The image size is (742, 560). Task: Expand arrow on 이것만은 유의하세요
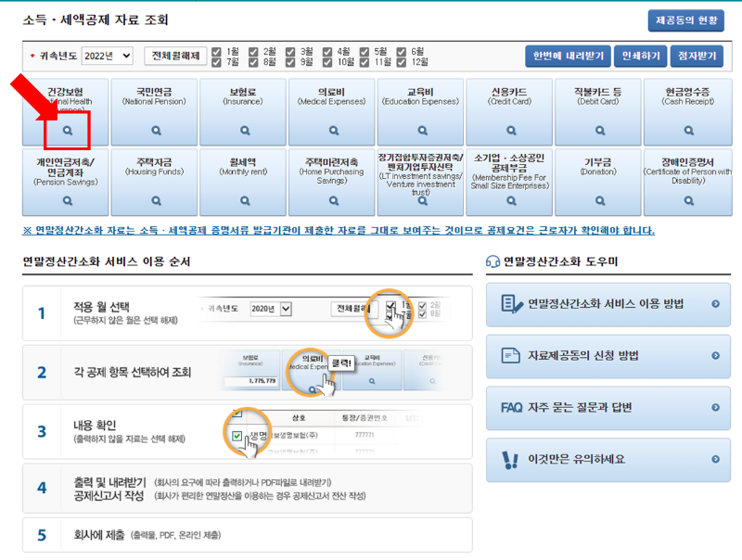[x=715, y=459]
